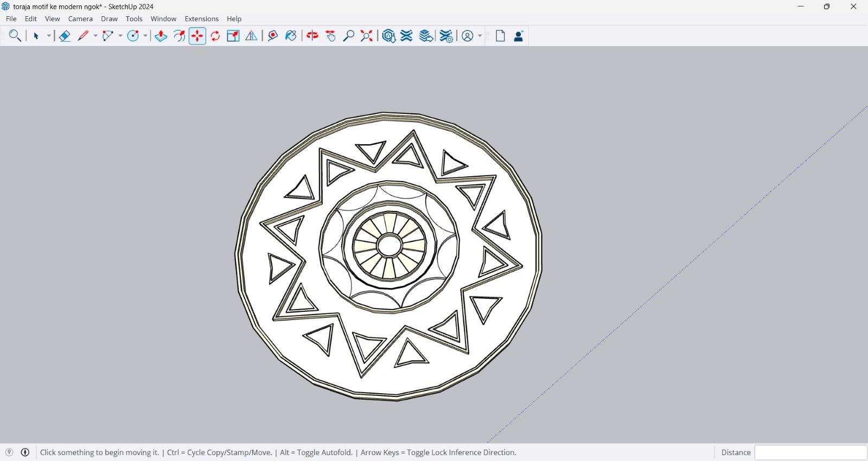Select the Follow Me tool

179,36
